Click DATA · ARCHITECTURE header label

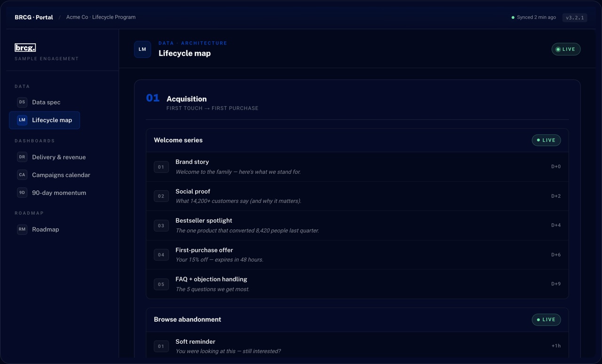(x=193, y=43)
